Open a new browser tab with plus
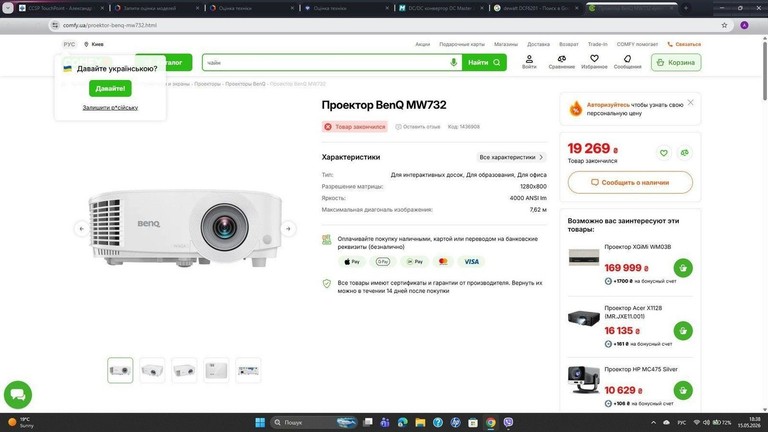The height and width of the screenshot is (432, 768). coord(686,8)
